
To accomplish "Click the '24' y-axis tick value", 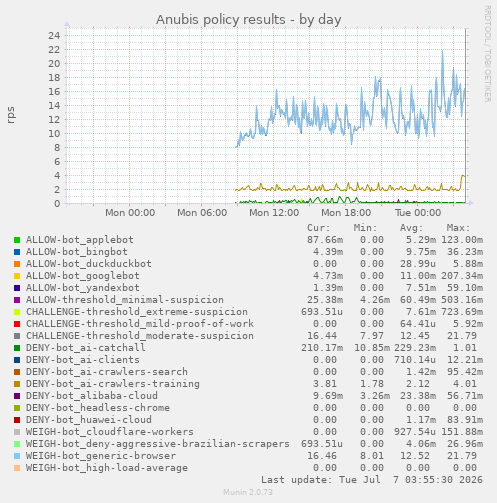I will (54, 35).
